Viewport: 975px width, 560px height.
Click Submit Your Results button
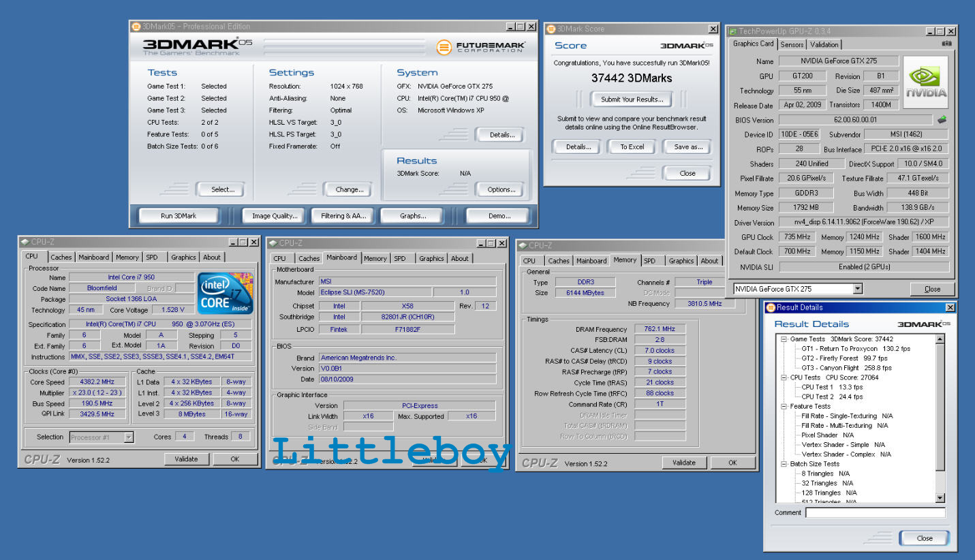632,99
